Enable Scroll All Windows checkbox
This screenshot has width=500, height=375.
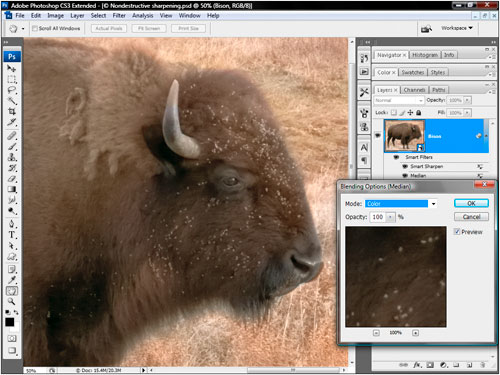click(x=34, y=28)
